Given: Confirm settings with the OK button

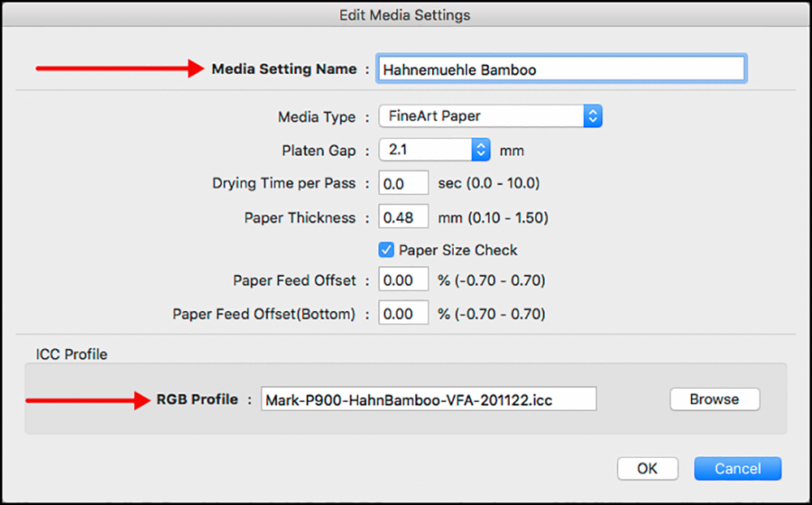Looking at the screenshot, I should click(647, 468).
